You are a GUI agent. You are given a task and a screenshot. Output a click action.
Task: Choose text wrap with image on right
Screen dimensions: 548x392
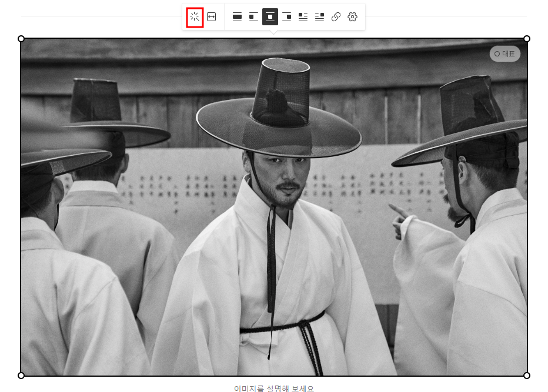tap(319, 17)
